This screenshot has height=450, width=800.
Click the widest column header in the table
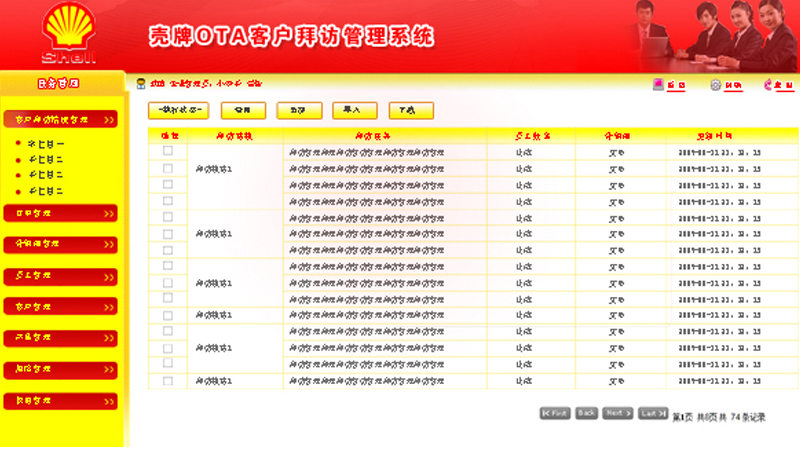coord(385,136)
